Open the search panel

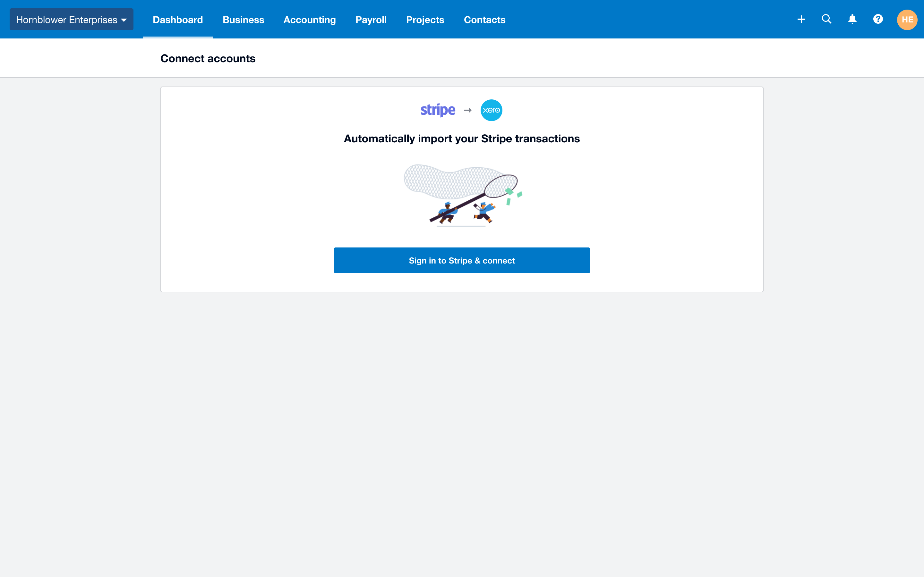pos(827,19)
